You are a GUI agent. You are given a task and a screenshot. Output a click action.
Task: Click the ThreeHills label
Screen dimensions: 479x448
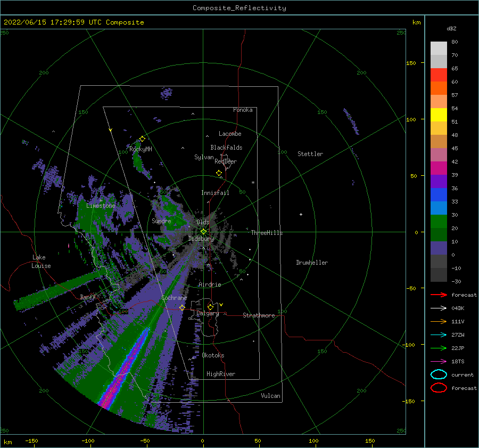[267, 233]
